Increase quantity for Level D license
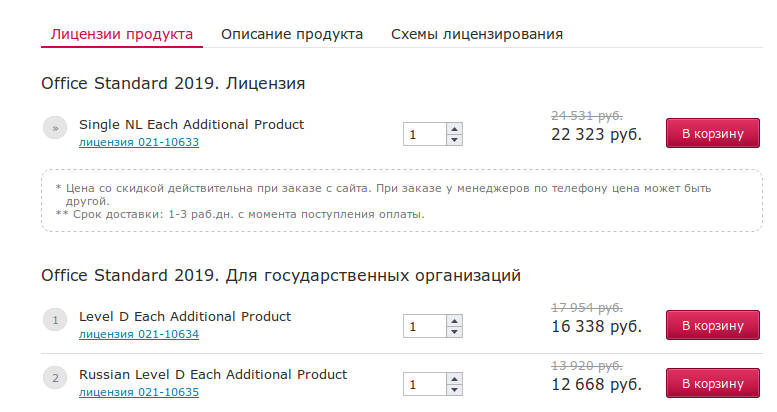 [x=454, y=321]
